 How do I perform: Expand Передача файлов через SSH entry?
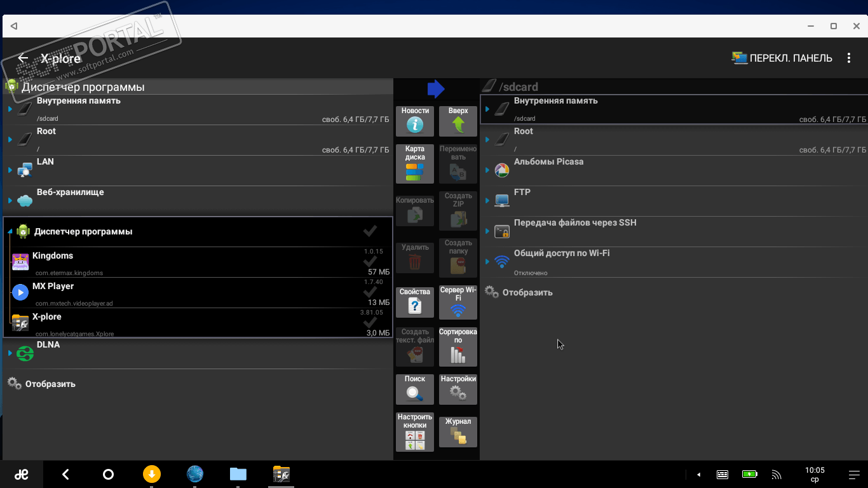tap(487, 231)
